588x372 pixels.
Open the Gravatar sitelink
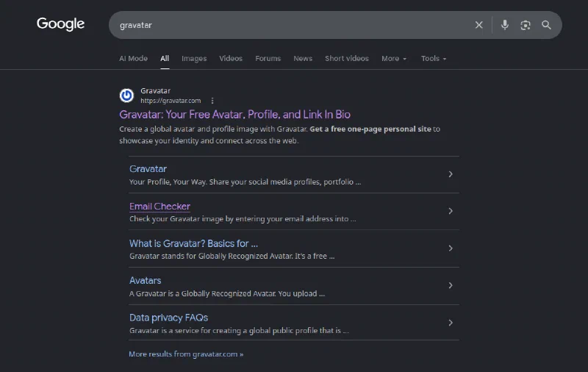148,169
